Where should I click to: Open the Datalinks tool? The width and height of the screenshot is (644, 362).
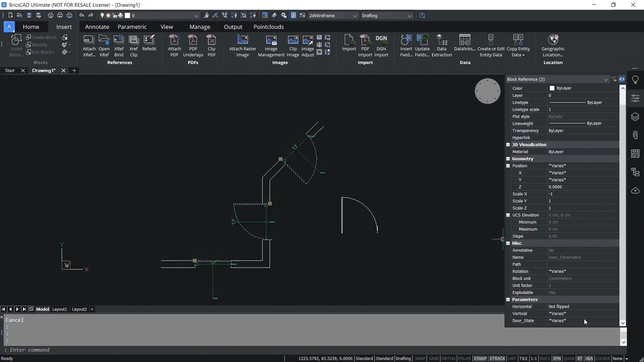click(x=464, y=43)
